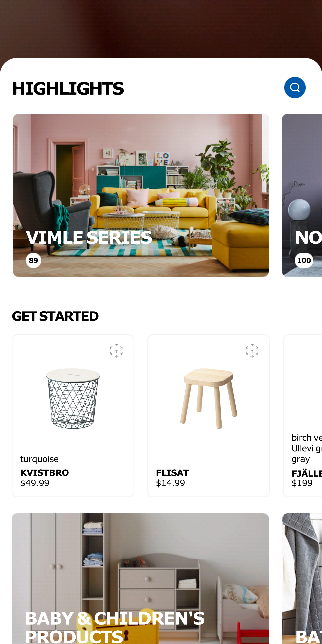The image size is (322, 644).
Task: Open AR view icon on FLISAT card
Action: 252,350
